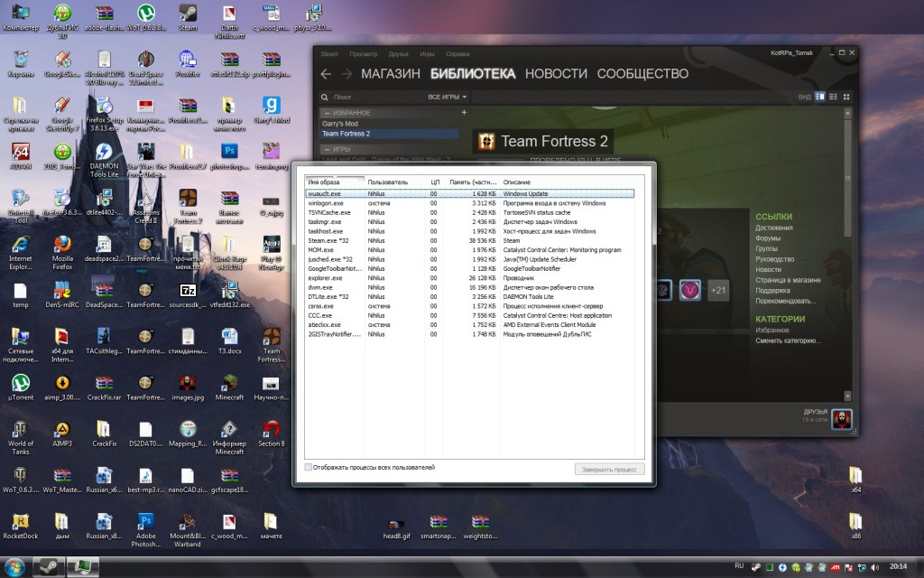Open the Справка menu
The image size is (924, 578).
[457, 53]
